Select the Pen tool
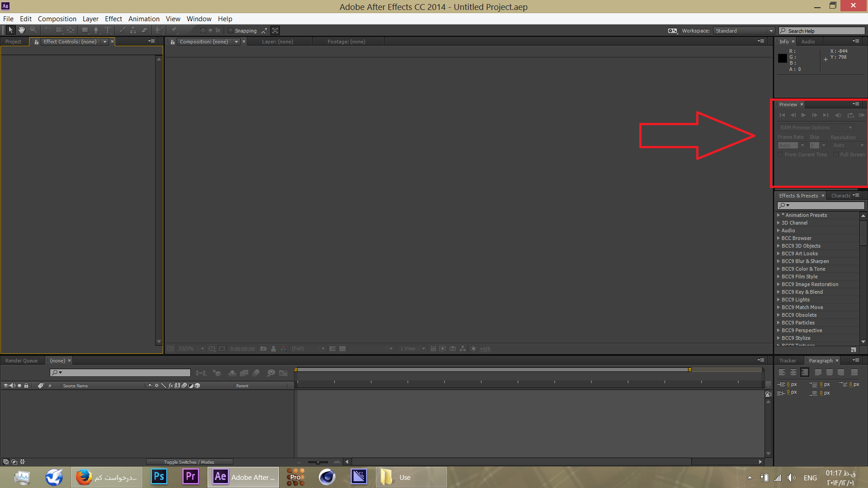 point(96,30)
